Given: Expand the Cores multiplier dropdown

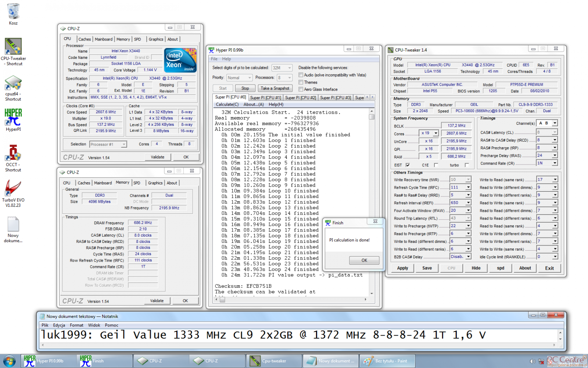Looking at the screenshot, I should (436, 133).
